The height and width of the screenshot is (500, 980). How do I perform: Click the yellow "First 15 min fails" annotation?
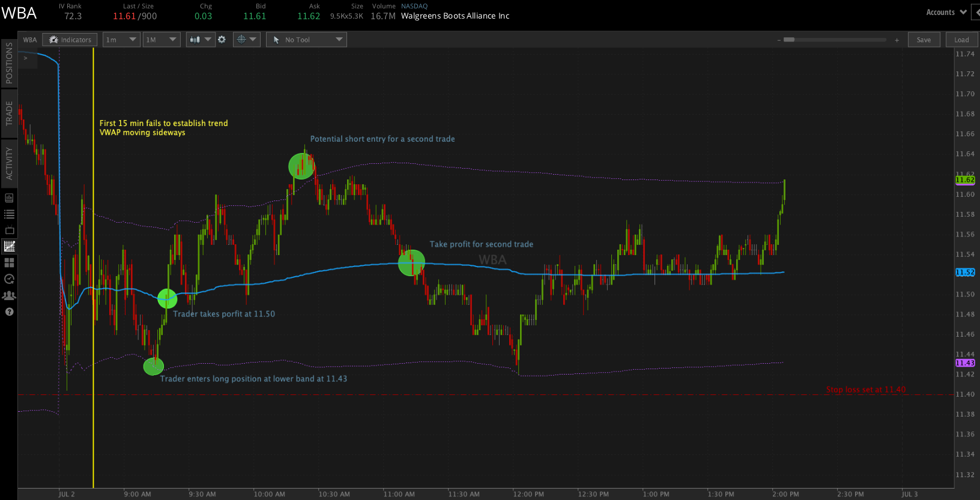163,128
